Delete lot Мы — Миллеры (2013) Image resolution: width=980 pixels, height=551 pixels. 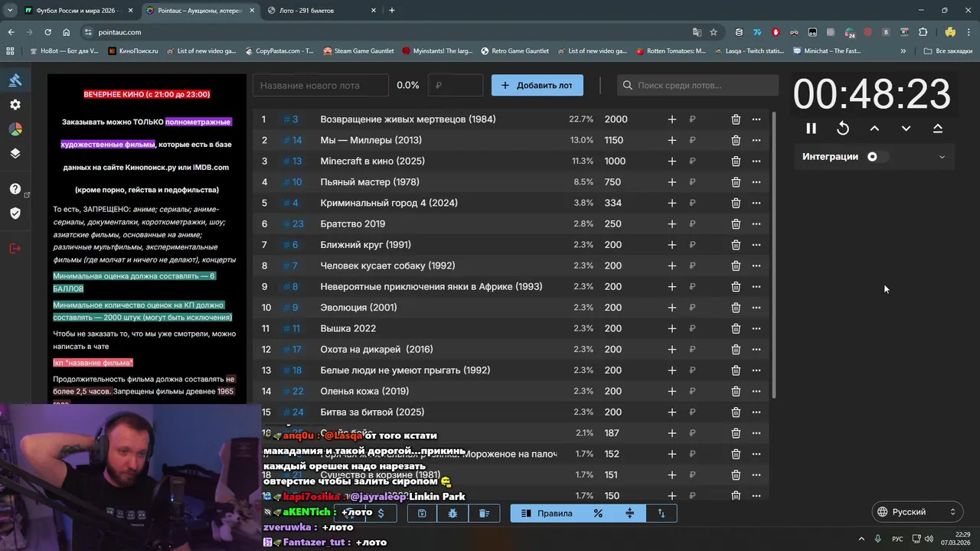[x=736, y=140]
